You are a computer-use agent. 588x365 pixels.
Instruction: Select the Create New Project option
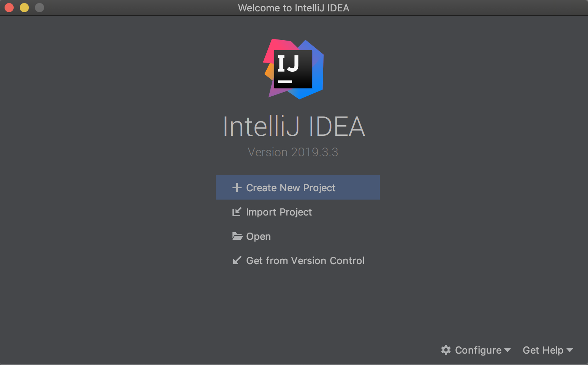pyautogui.click(x=298, y=187)
